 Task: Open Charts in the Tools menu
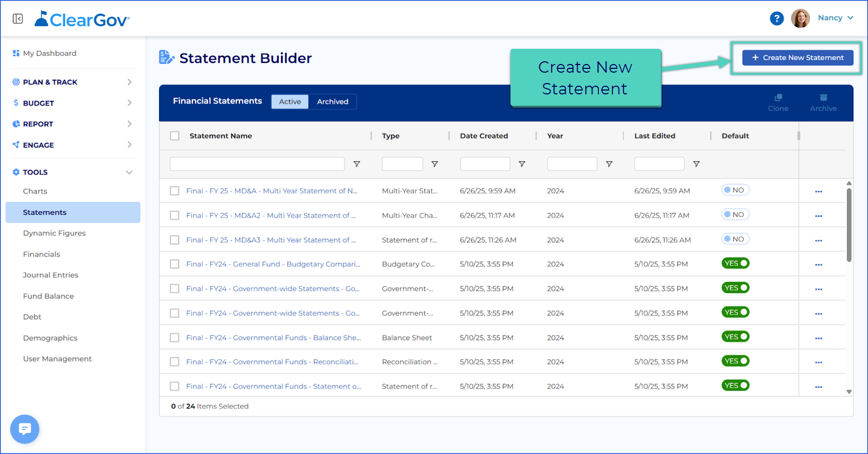(x=35, y=191)
